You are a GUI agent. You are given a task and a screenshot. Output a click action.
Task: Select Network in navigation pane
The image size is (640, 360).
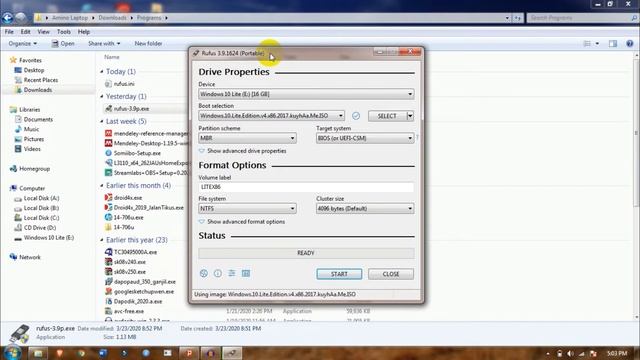(25, 257)
